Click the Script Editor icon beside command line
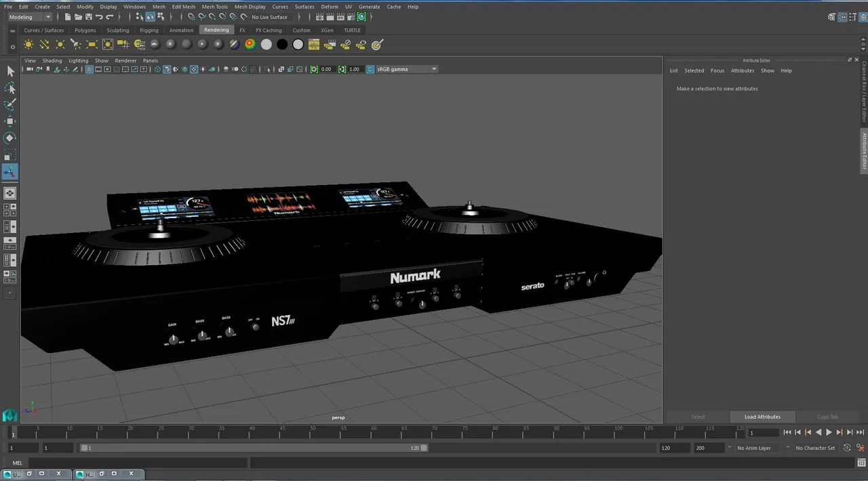Viewport: 868px width, 481px height. coord(860,463)
